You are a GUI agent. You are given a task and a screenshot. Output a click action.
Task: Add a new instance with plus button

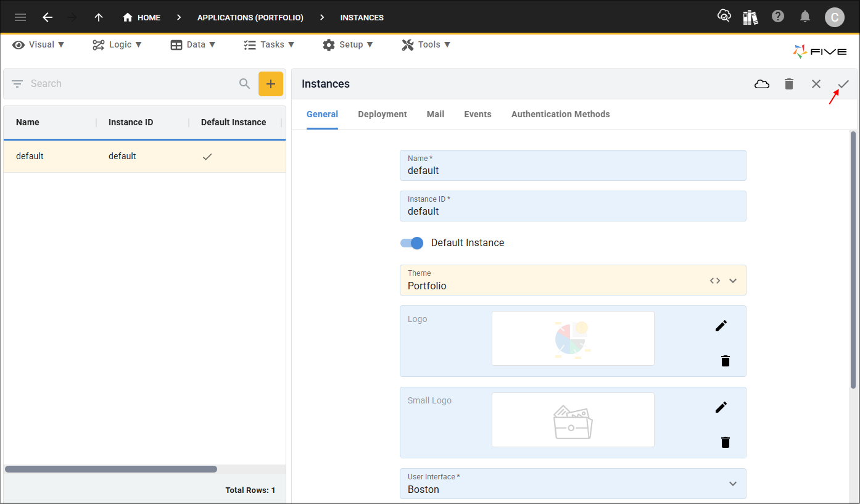(271, 84)
